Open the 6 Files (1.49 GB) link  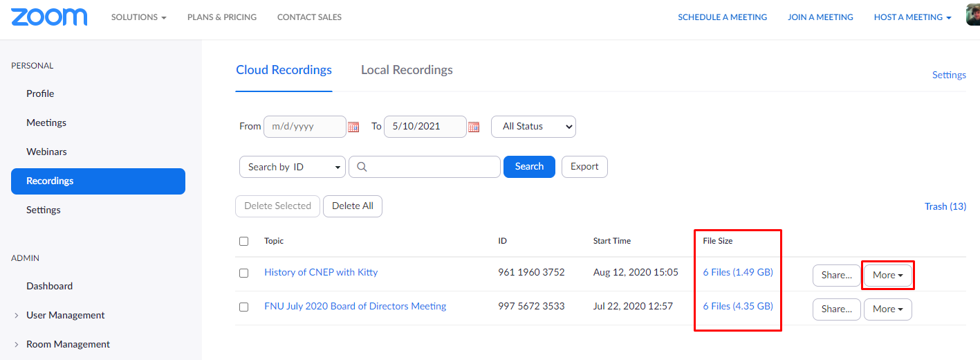pyautogui.click(x=738, y=272)
